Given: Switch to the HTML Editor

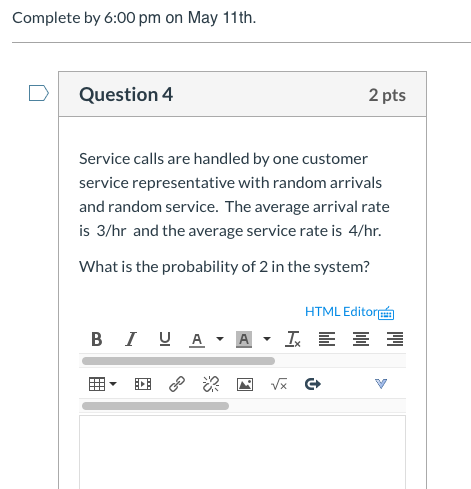Looking at the screenshot, I should (342, 312).
